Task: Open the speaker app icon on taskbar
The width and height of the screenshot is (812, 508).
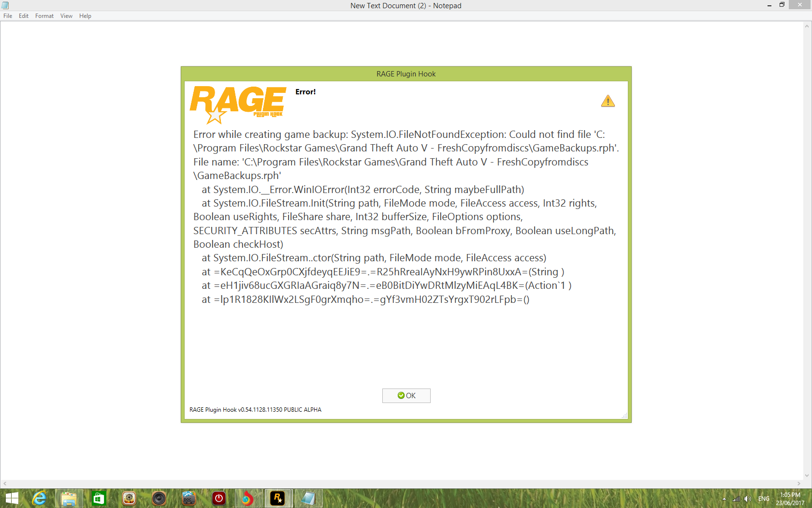Action: click(x=159, y=498)
